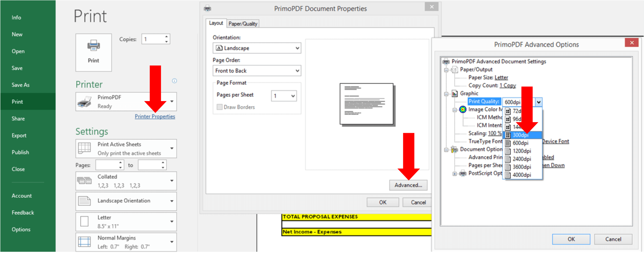Image resolution: width=644 pixels, height=253 pixels.
Task: Click the page layout preview thumbnail
Action: coord(367,104)
